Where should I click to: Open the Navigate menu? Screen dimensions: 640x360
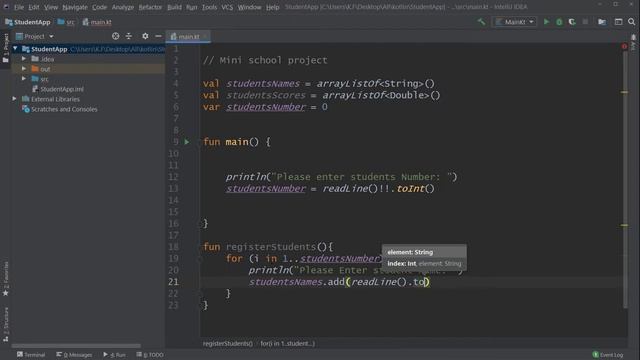75,7
